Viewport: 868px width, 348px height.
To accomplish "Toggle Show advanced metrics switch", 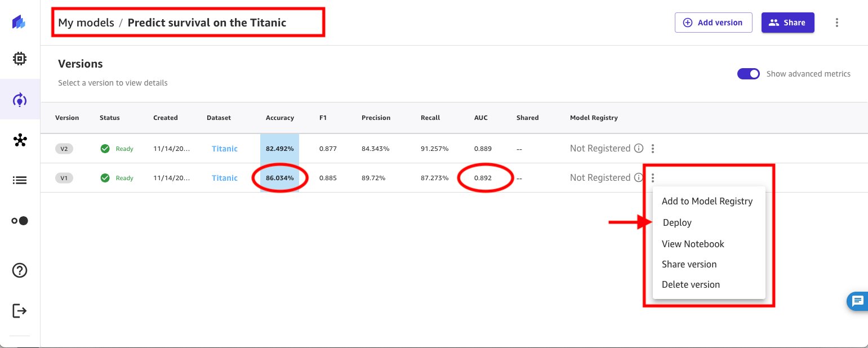I will tap(749, 74).
